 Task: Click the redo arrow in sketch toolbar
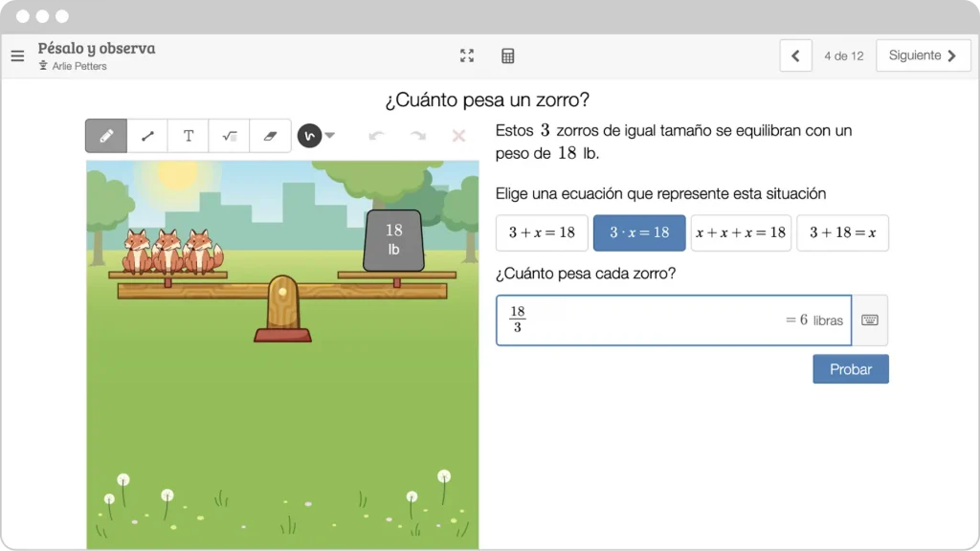[417, 136]
